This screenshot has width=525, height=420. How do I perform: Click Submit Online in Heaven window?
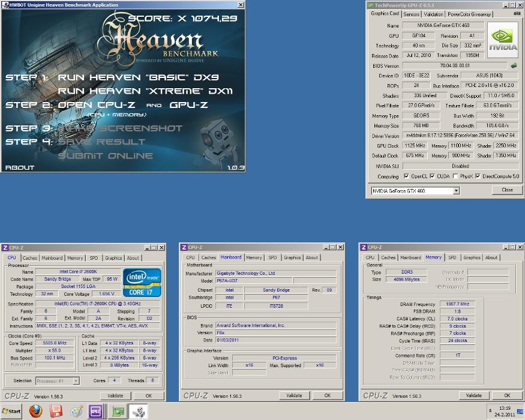(x=106, y=156)
